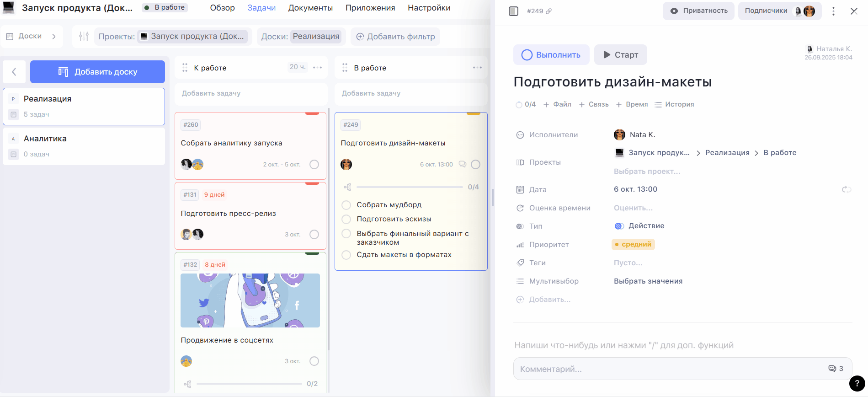
Task: Open the 'К работе' column options menu
Action: (x=318, y=67)
